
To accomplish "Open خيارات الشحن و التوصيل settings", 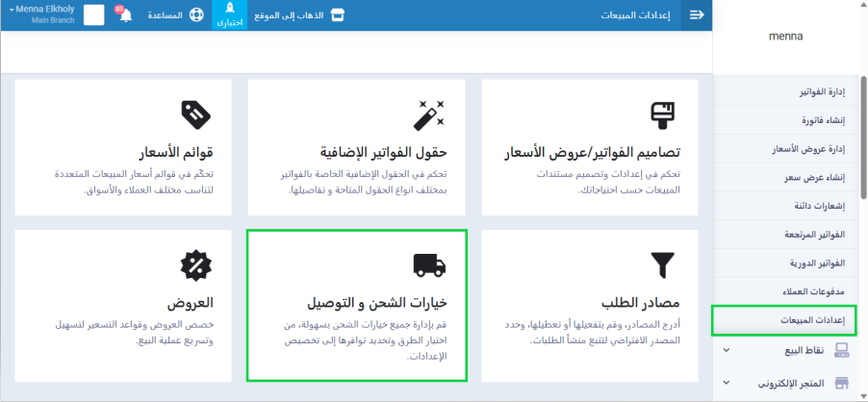I will point(357,305).
